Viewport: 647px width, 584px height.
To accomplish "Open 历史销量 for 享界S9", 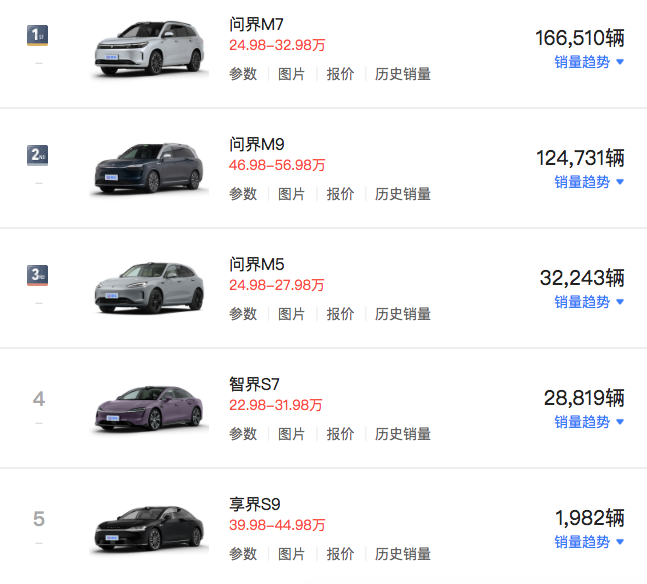I will coord(403,554).
